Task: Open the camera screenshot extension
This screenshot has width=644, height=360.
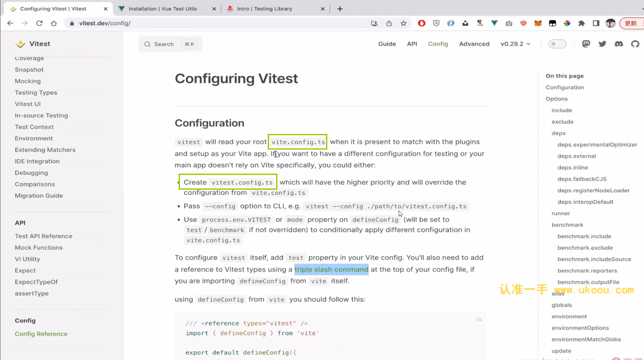Action: coord(509,23)
